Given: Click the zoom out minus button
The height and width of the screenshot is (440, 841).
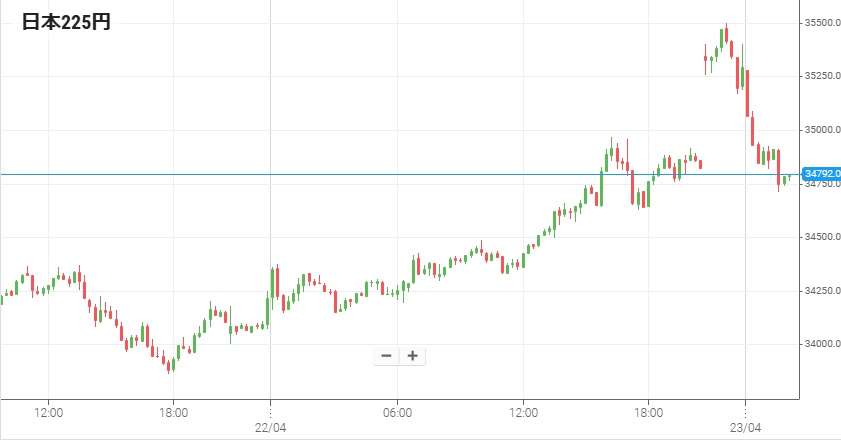Looking at the screenshot, I should tap(386, 356).
